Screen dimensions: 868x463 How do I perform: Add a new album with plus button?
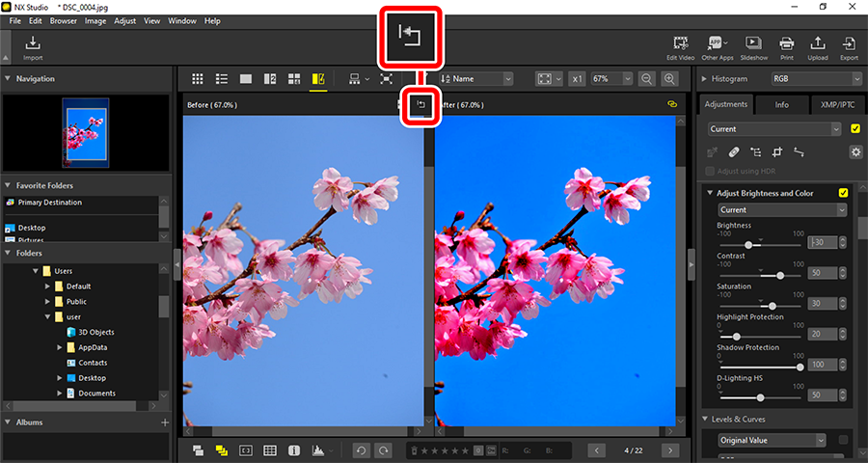[164, 422]
